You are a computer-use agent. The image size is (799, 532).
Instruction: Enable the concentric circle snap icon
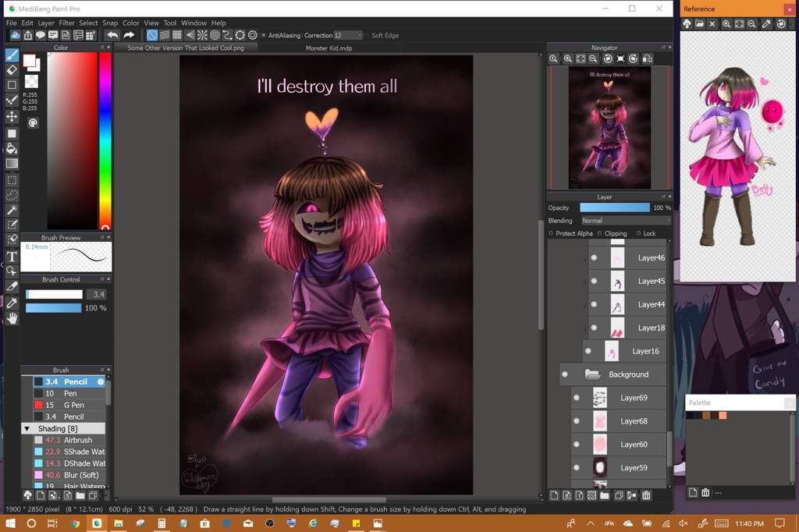pos(215,35)
